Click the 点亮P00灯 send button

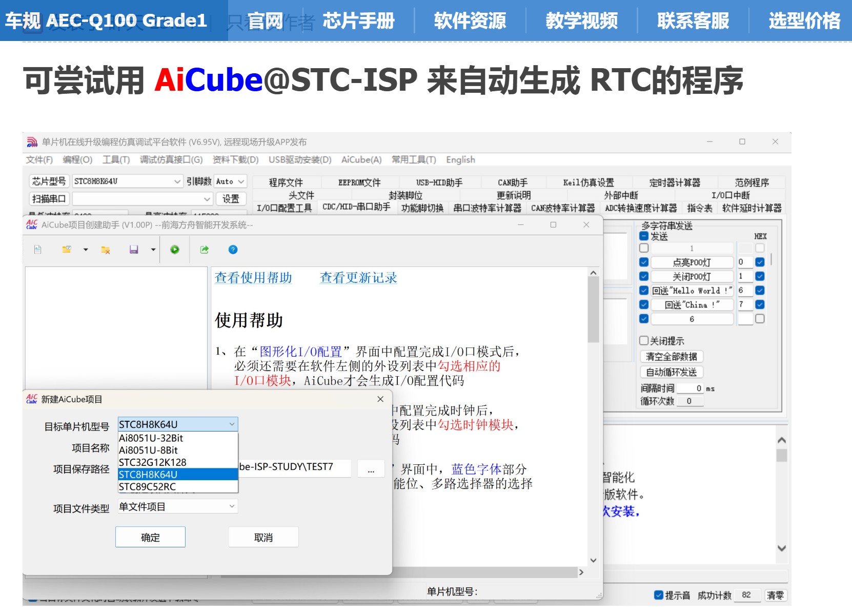[692, 262]
